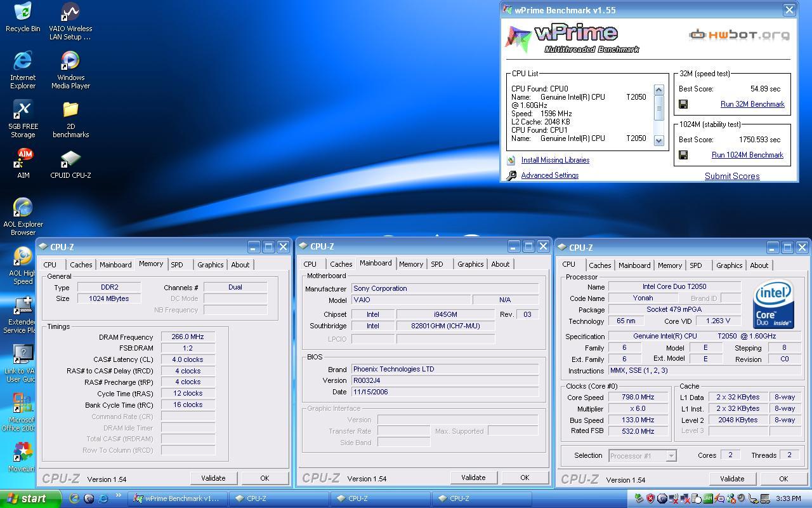The height and width of the screenshot is (508, 812).
Task: Click Validate in processor CPU-Z window
Action: (x=732, y=479)
